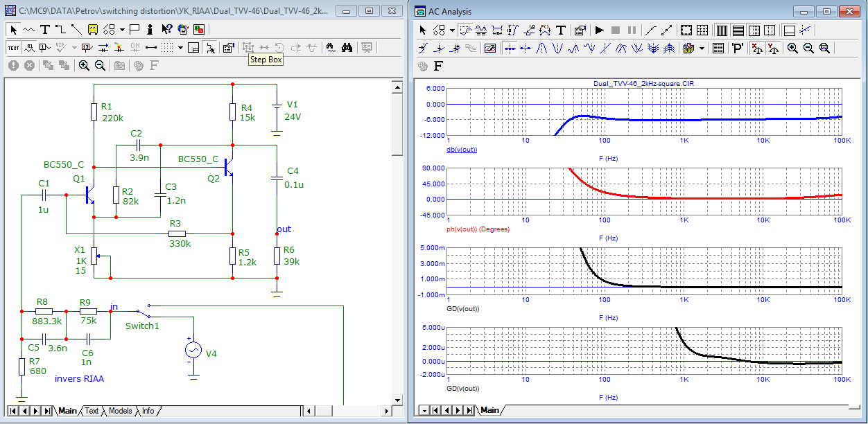
Task: Open the component shapes dropdown arrow in schematic toolbar
Action: click(x=122, y=29)
